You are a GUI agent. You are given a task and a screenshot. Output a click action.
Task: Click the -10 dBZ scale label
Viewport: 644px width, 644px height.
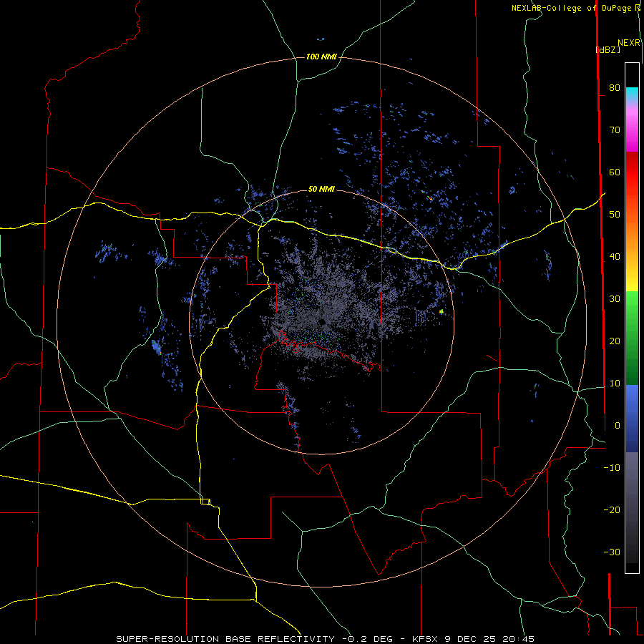[612, 468]
